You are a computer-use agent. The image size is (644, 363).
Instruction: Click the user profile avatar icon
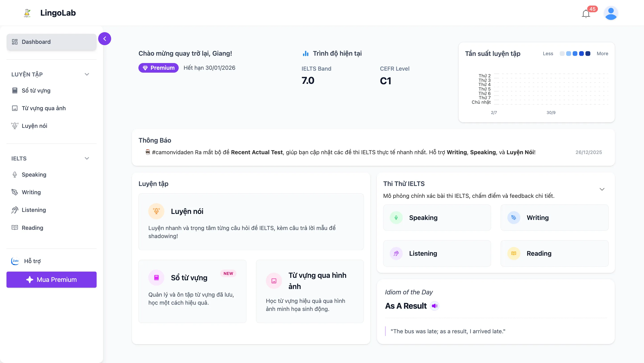tap(611, 13)
